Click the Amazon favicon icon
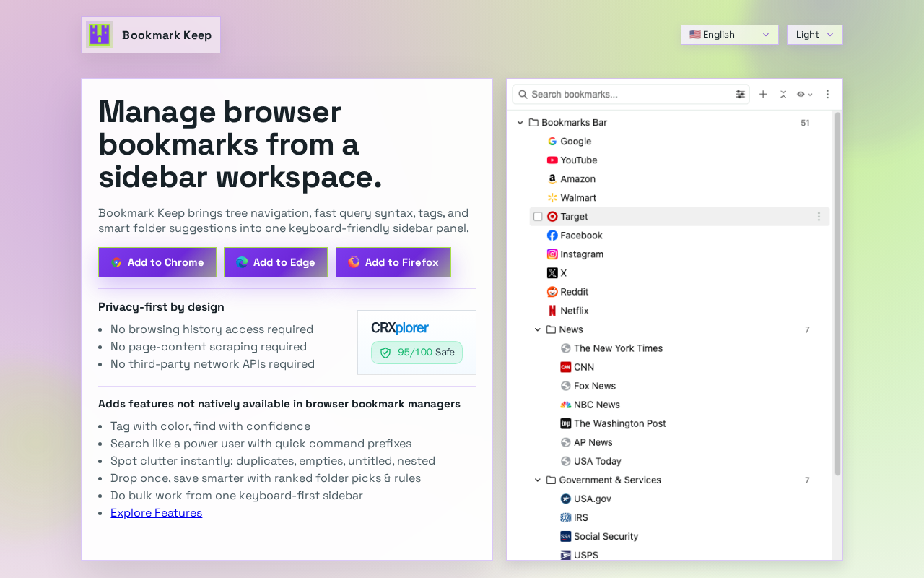 coord(552,179)
